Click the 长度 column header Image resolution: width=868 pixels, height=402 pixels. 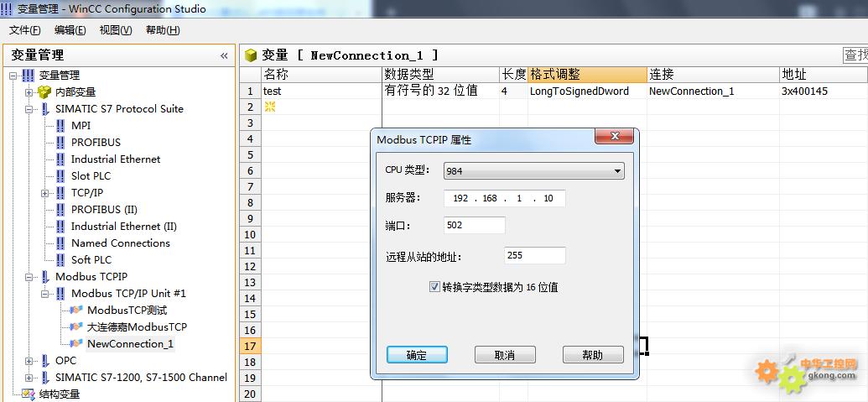point(514,74)
